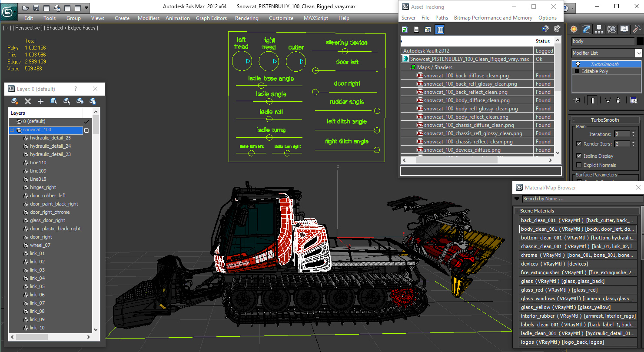Open the Modifiers menu
This screenshot has height=352, width=644.
149,18
